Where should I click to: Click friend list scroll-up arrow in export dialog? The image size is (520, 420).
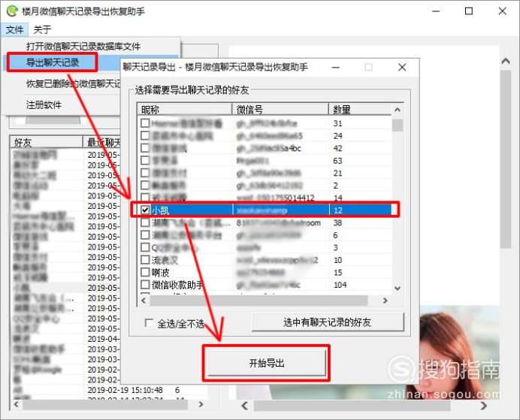(x=398, y=110)
